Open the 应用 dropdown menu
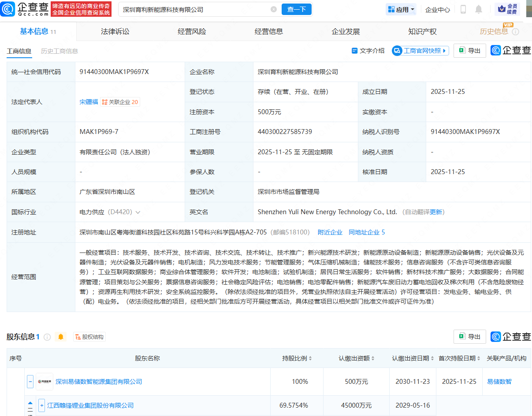The width and height of the screenshot is (532, 416). pyautogui.click(x=401, y=9)
